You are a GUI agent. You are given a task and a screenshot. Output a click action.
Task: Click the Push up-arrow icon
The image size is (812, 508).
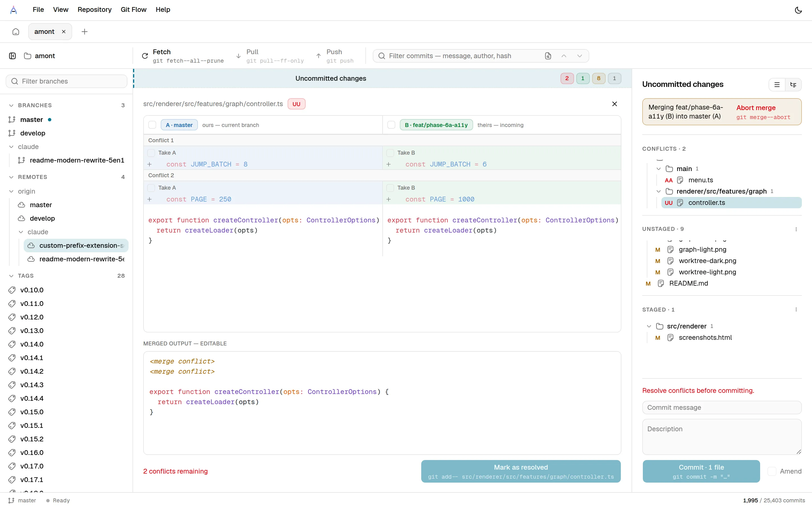point(319,56)
